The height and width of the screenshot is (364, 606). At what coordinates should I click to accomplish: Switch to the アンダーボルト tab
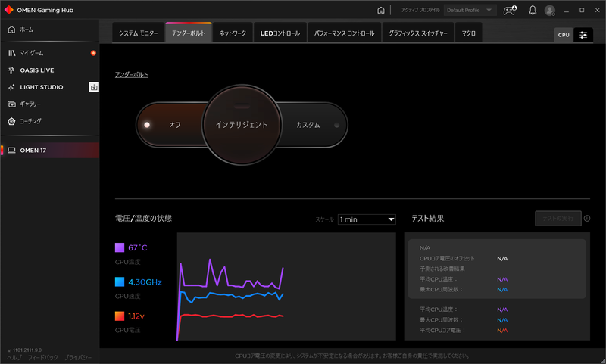pos(189,33)
